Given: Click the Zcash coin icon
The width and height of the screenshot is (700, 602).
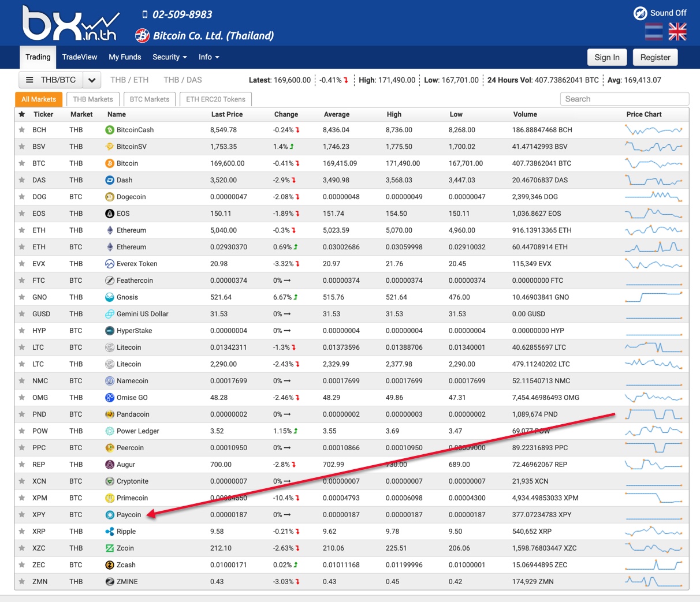Looking at the screenshot, I should coord(110,565).
